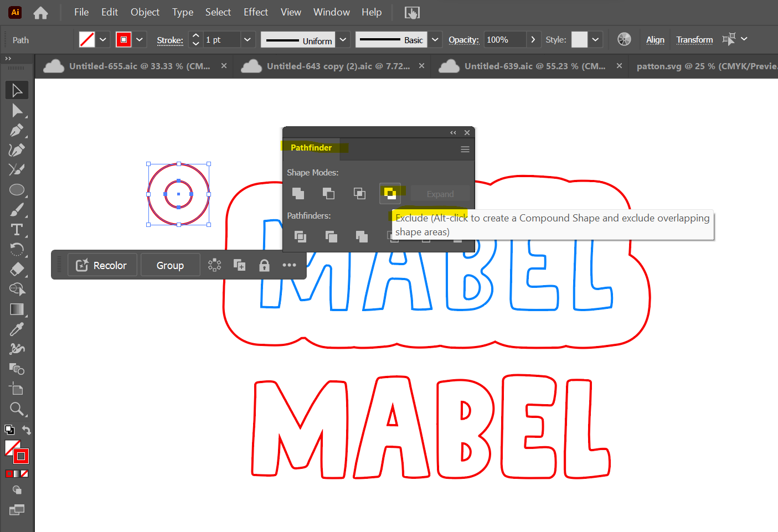Swap fill and stroke colors

coord(26,430)
